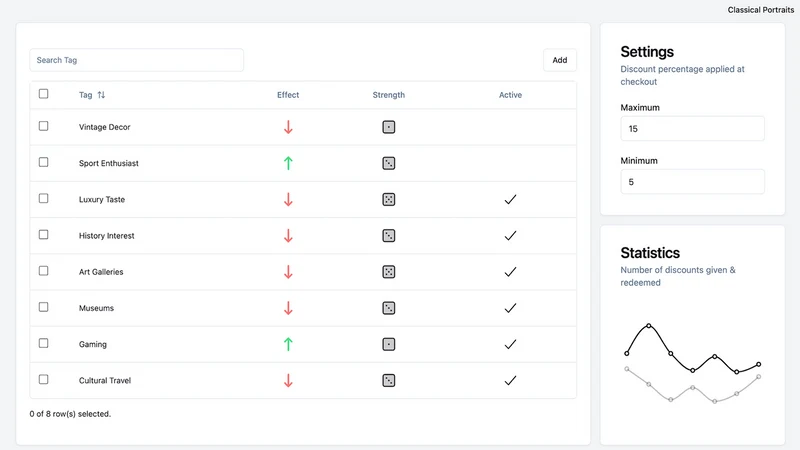Image resolution: width=800 pixels, height=450 pixels.
Task: Click the Vintage Decor tag name
Action: [x=105, y=127]
